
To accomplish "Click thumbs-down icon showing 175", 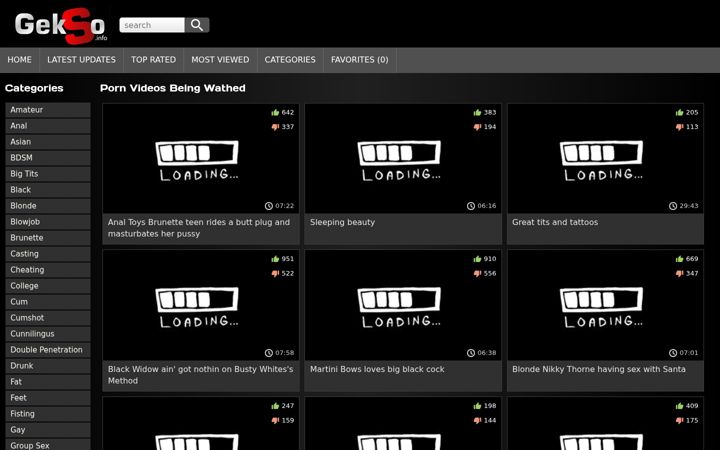I will tap(679, 421).
